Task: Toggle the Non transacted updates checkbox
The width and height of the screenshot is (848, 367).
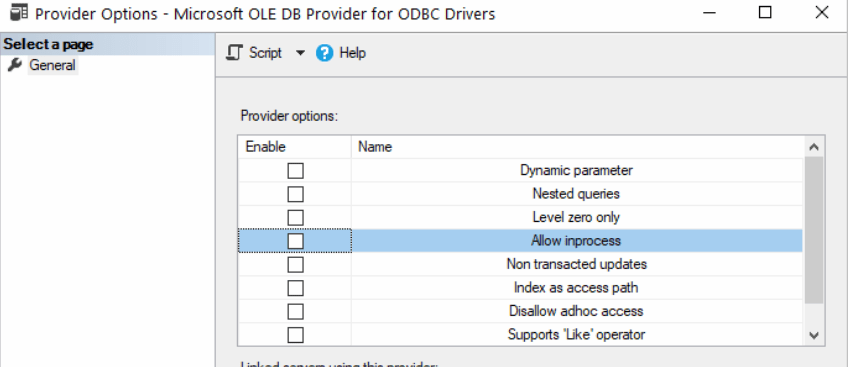Action: (x=295, y=265)
